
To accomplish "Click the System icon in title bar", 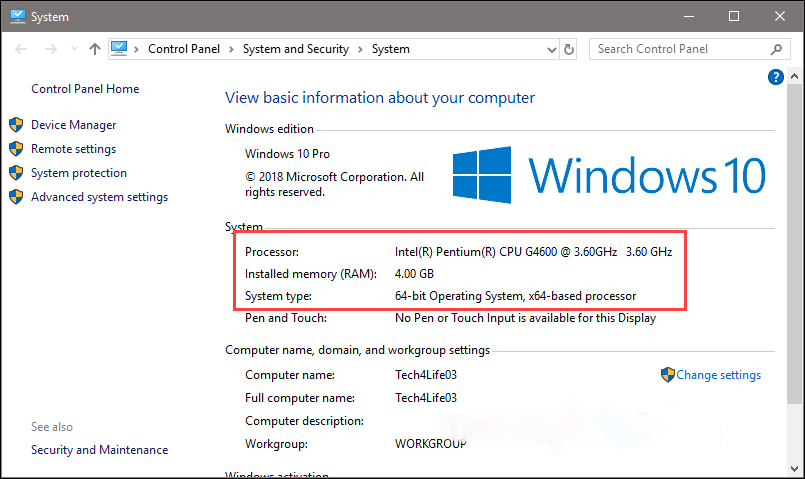I will (x=16, y=16).
